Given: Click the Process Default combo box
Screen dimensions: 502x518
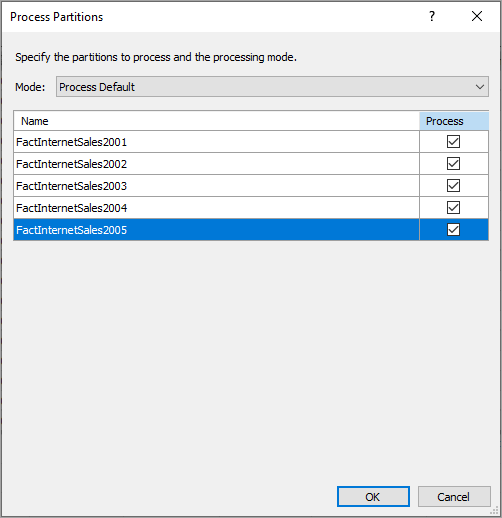Looking at the screenshot, I should pos(272,87).
